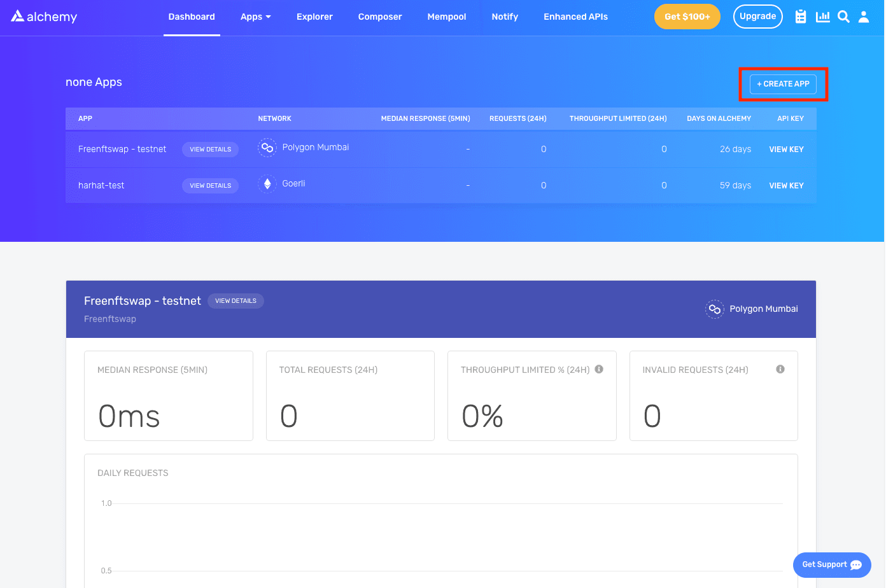Open the Get Support chat button
The width and height of the screenshot is (886, 588).
coord(832,565)
